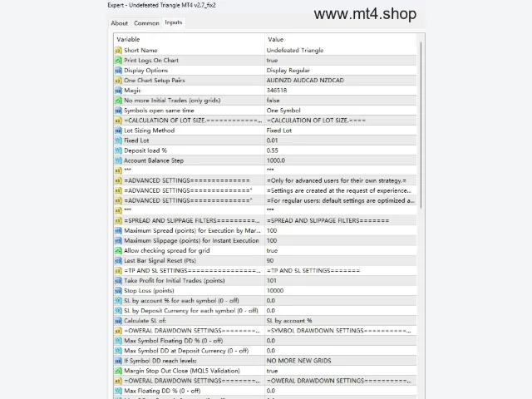Click the Last Bar Signal Reset icon
Screen dimensions: 532x399
point(118,260)
